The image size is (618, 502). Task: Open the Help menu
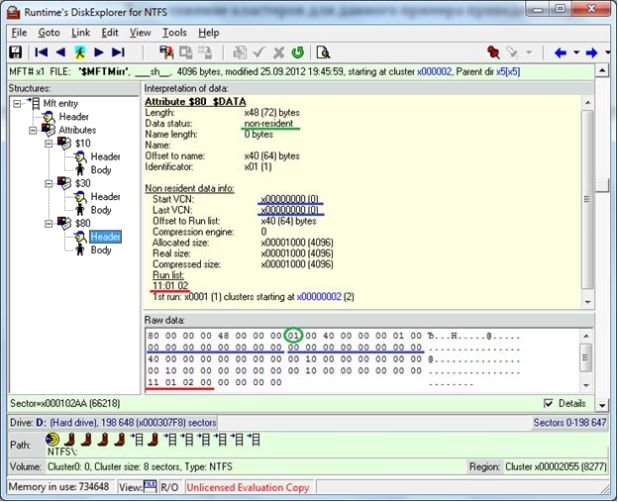pyautogui.click(x=208, y=33)
